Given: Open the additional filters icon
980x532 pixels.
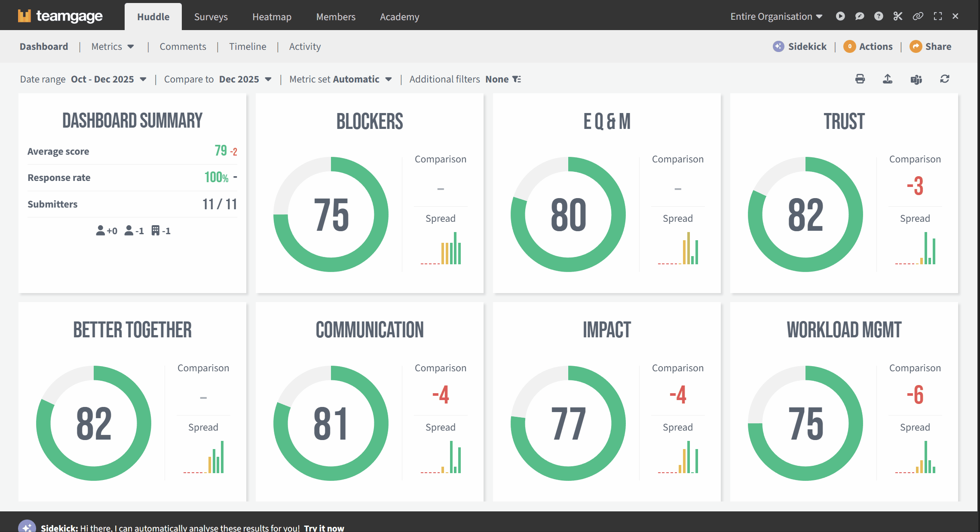Looking at the screenshot, I should coord(517,79).
